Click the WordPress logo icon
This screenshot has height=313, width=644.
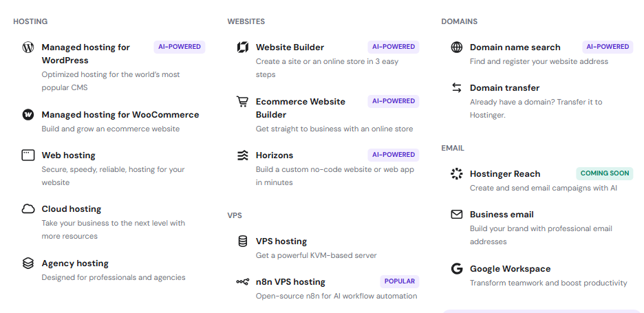point(28,47)
